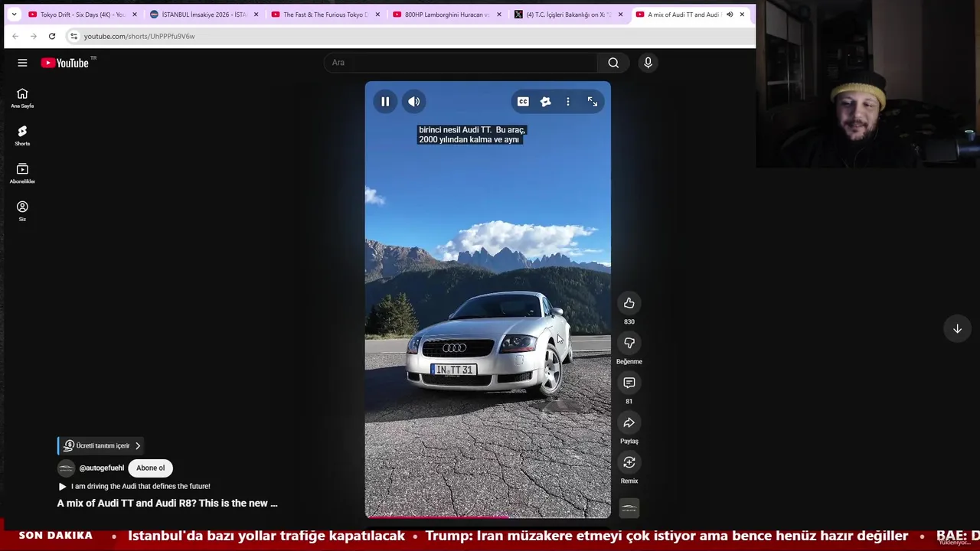Switch to the İSTANBUL İmsakiye 2026 tab
The image size is (980, 551).
click(204, 15)
